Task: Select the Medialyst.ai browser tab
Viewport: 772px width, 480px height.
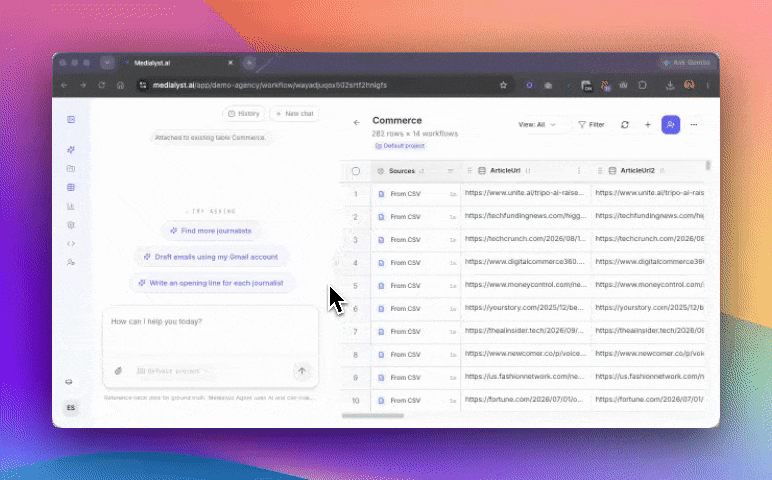Action: [x=178, y=63]
